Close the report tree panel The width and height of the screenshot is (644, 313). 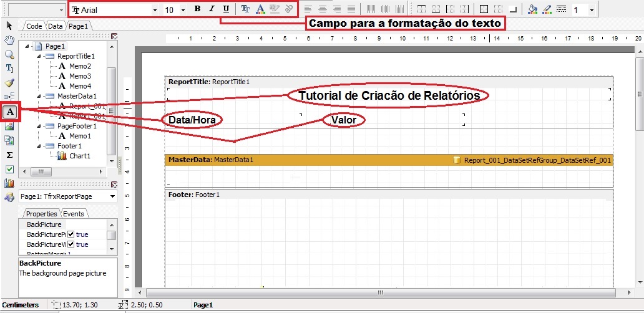click(114, 36)
